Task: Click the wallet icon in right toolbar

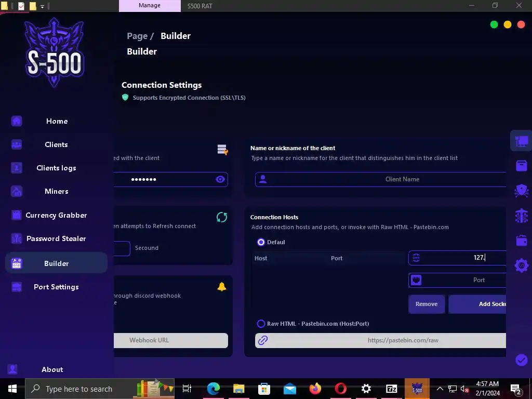Action: click(x=522, y=241)
